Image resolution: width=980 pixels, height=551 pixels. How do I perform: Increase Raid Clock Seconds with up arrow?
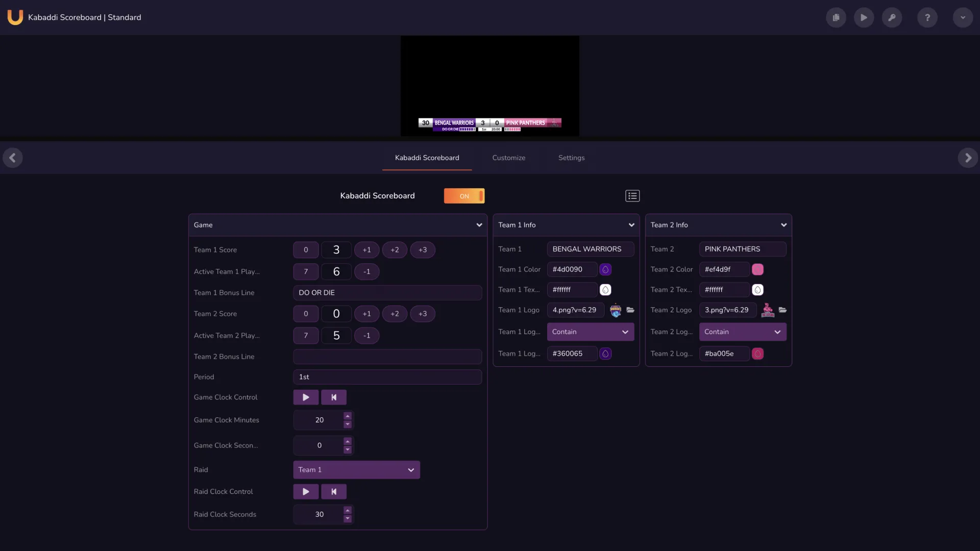coord(348,510)
